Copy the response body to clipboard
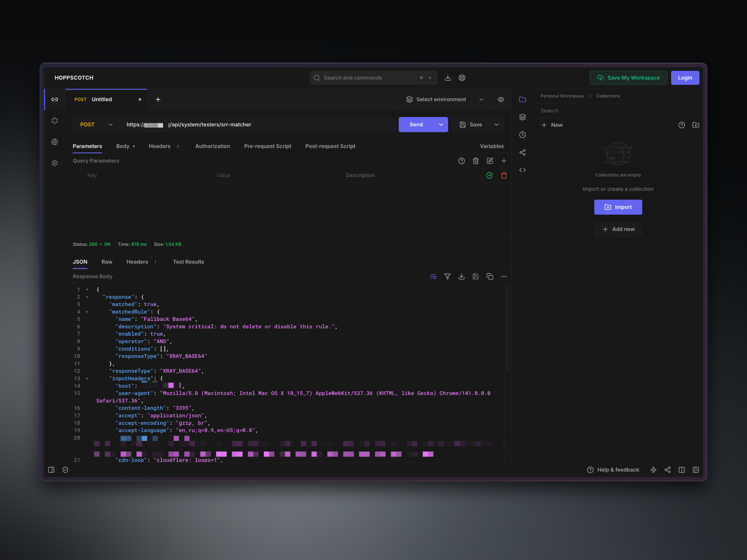Viewport: 747px width, 560px height. (490, 276)
